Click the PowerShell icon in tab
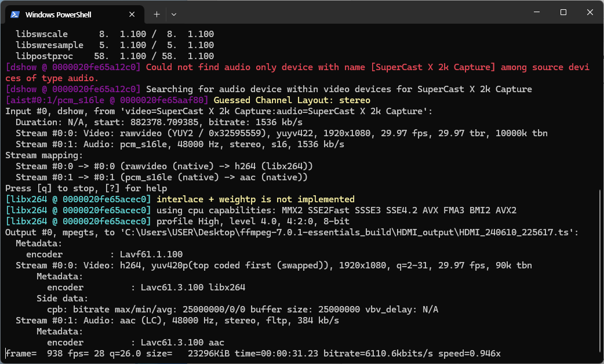 [15, 14]
